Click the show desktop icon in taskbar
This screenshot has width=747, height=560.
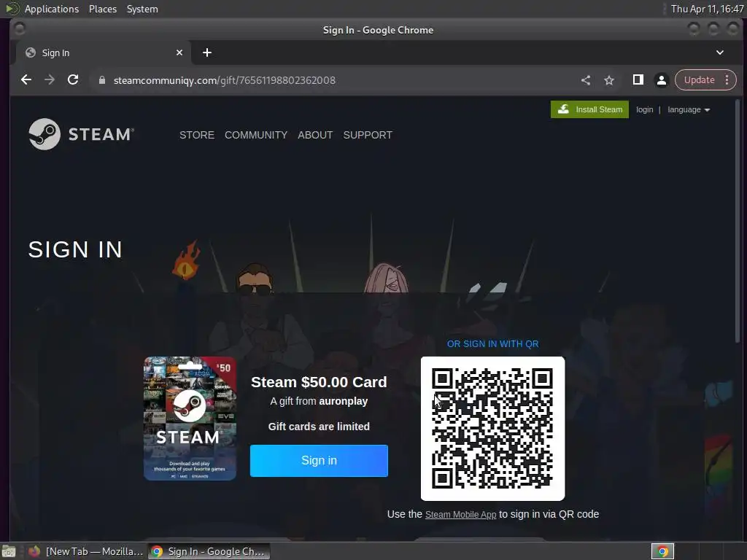click(x=9, y=551)
